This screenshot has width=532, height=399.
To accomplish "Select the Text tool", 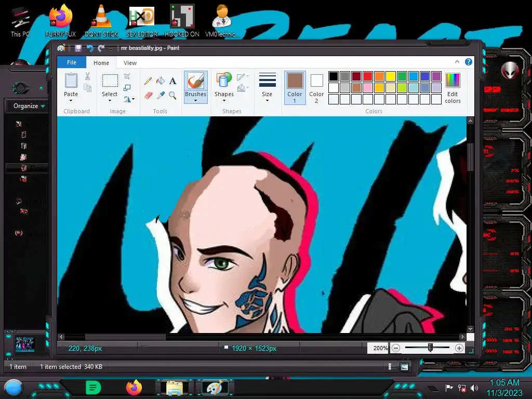I will [172, 81].
